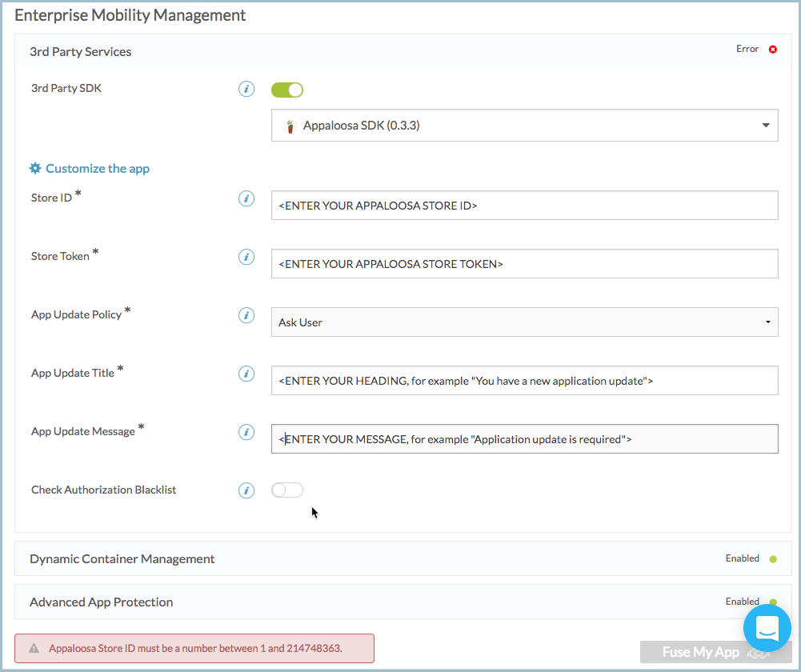This screenshot has height=672, width=801.
Task: Click the Error status text
Action: click(x=747, y=49)
